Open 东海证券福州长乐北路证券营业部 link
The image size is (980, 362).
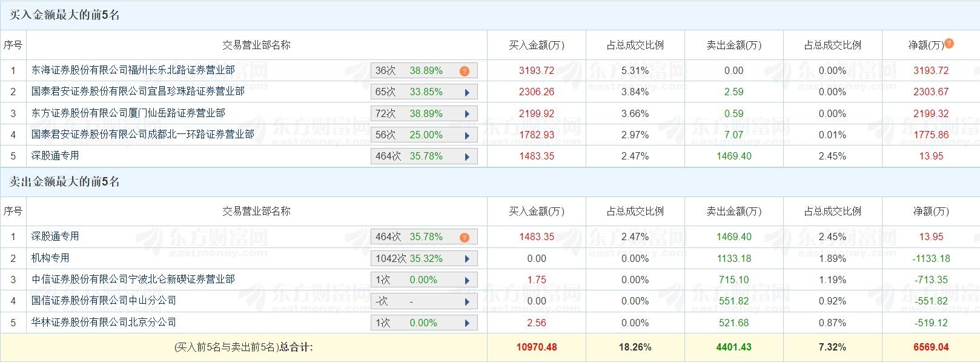click(x=133, y=70)
